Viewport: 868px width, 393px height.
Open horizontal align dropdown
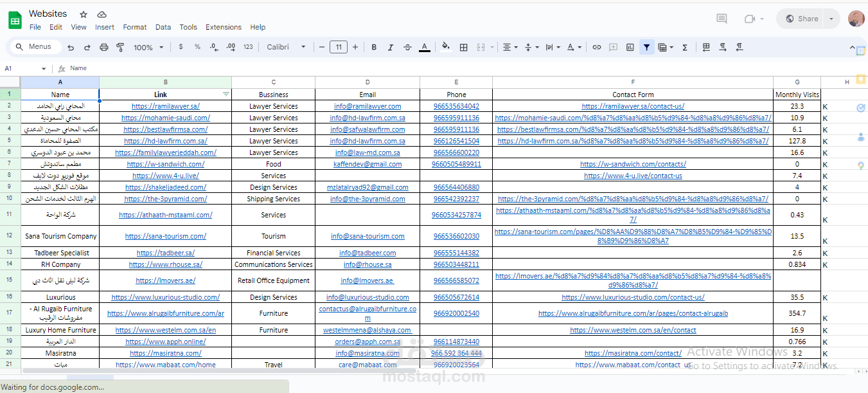(x=509, y=47)
